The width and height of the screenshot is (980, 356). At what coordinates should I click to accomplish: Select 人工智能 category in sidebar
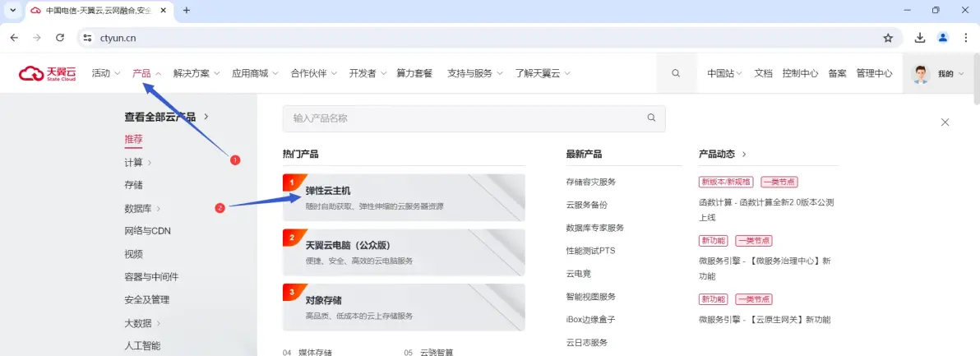[142, 345]
